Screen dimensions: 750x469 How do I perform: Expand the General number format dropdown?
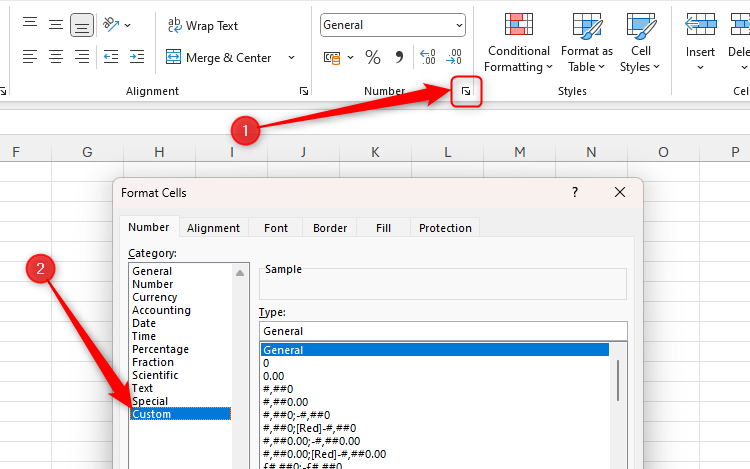pyautogui.click(x=459, y=25)
